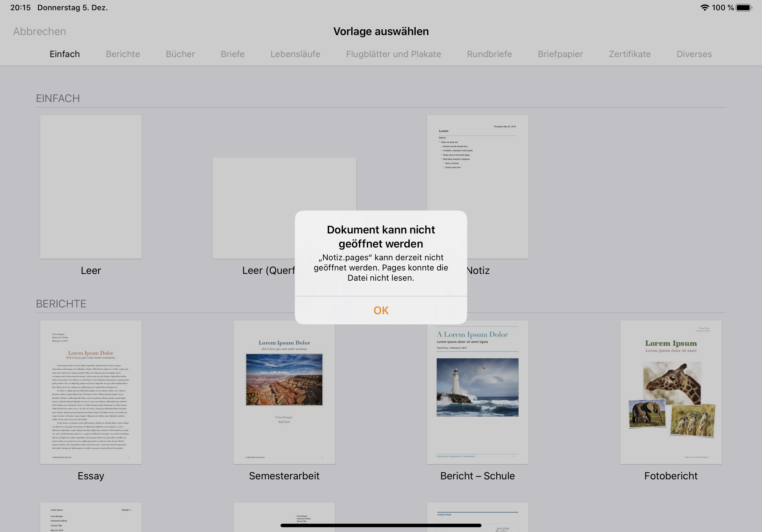Pick the Leer (Querformat) landscape template
The width and height of the screenshot is (762, 532).
tap(259, 186)
